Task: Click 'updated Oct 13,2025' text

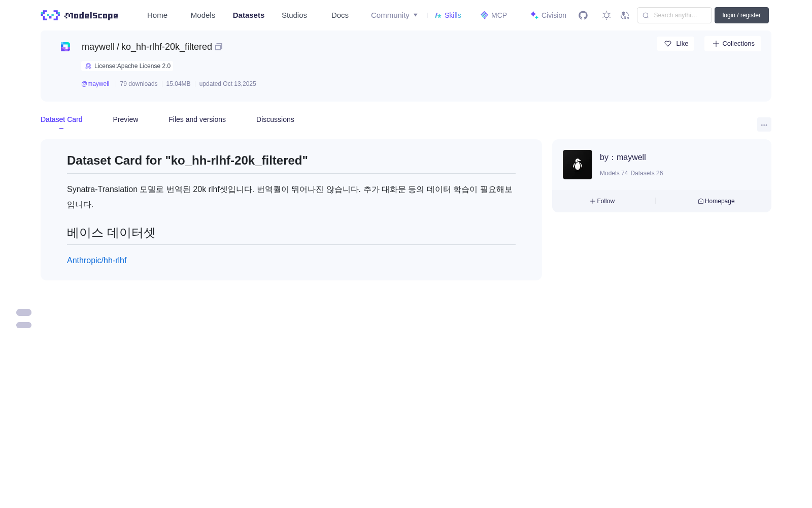Action: point(227,84)
